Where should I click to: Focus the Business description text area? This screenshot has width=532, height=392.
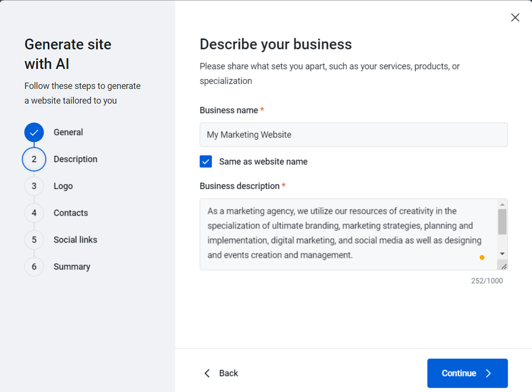tap(347, 233)
